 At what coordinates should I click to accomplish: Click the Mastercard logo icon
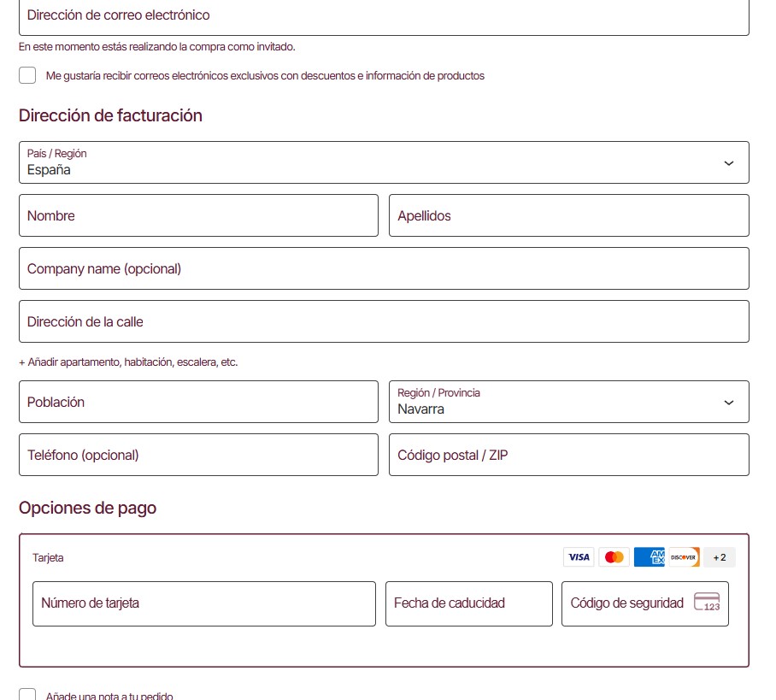point(614,557)
